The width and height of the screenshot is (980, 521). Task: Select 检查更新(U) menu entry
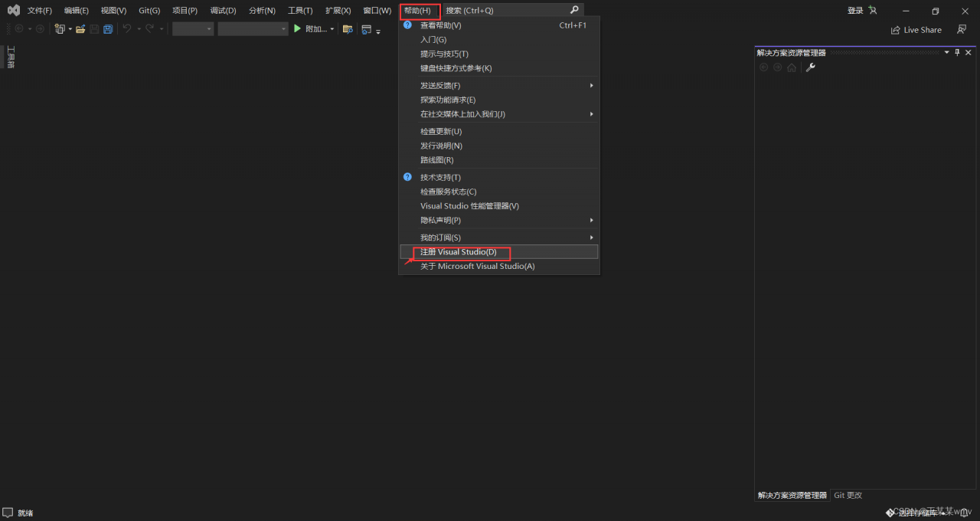click(x=499, y=132)
